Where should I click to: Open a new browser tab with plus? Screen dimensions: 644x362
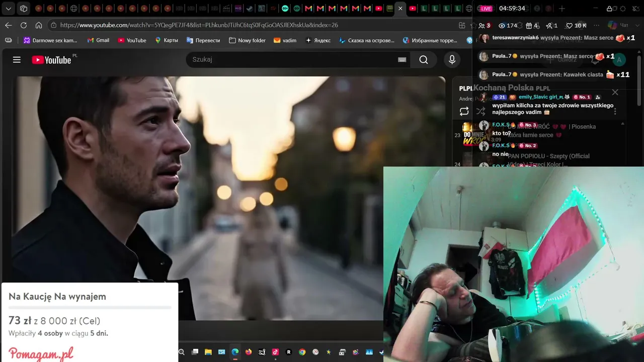(x=562, y=9)
